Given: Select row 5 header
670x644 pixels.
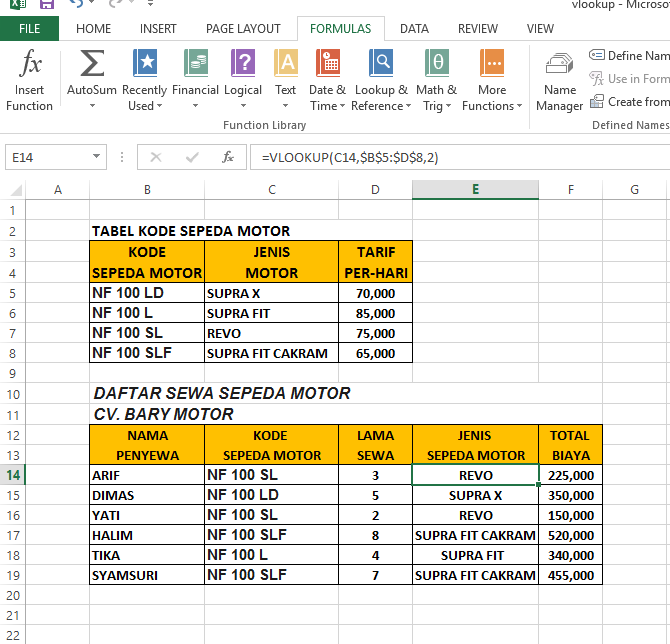Looking at the screenshot, I should [x=13, y=294].
